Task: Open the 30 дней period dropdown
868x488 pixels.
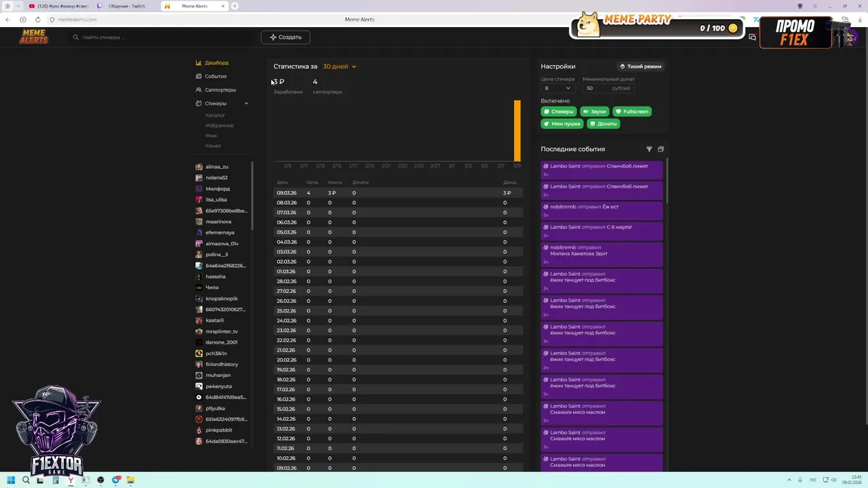Action: coord(339,66)
